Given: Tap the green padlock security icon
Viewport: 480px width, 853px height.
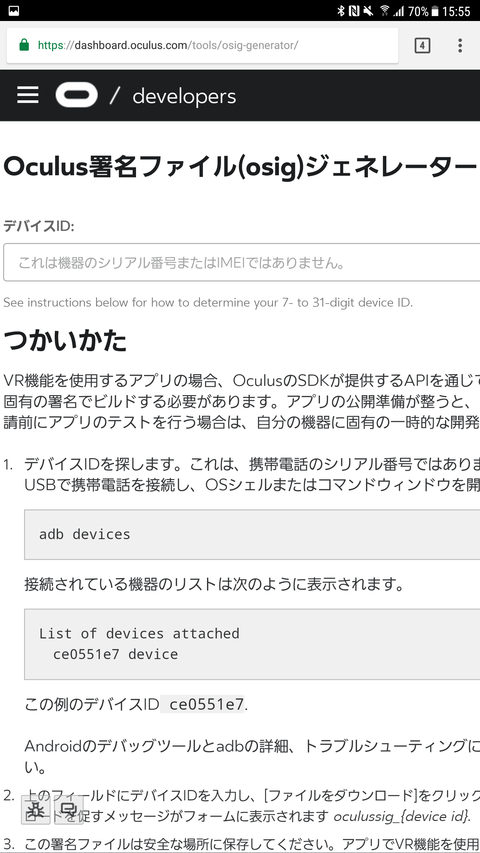Looking at the screenshot, I should tap(23, 45).
